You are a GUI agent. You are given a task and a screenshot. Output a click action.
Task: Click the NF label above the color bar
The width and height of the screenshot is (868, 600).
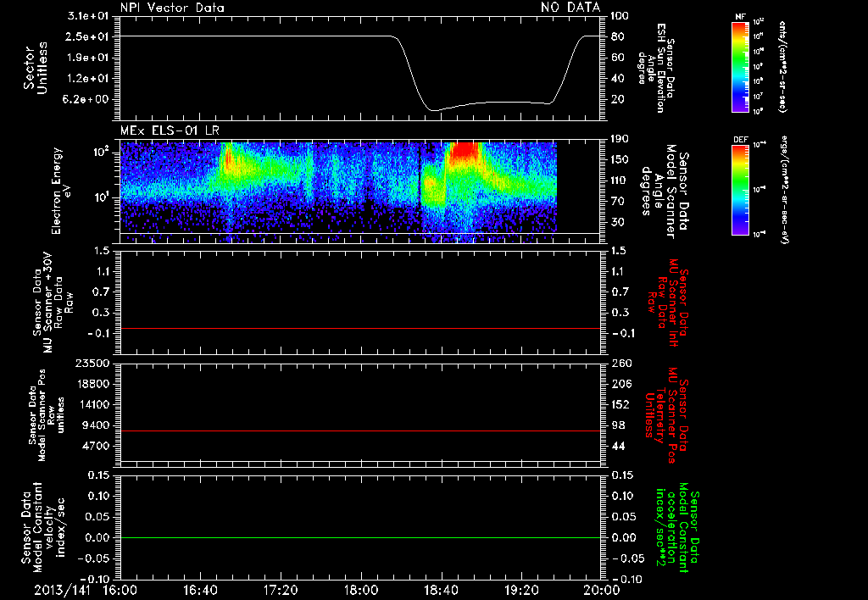point(740,17)
